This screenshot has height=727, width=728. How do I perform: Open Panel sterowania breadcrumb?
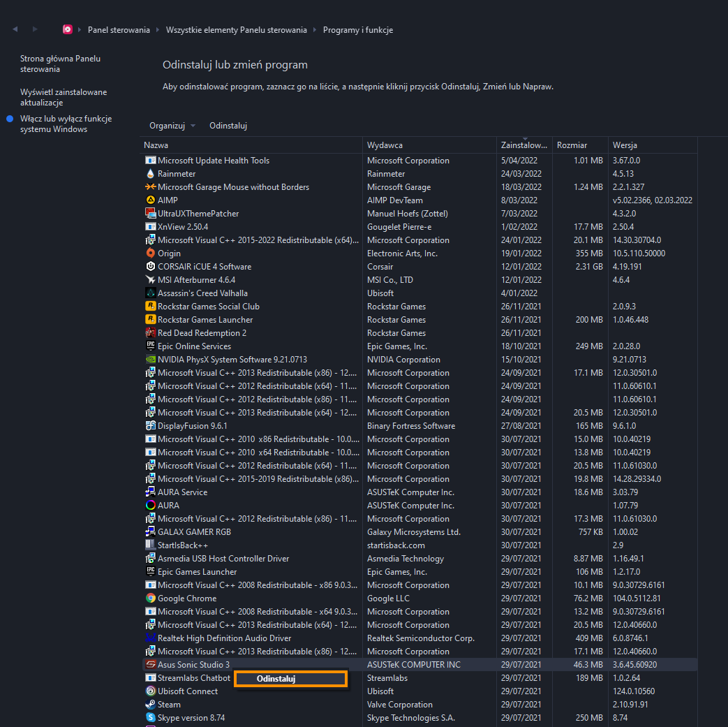[x=119, y=30]
